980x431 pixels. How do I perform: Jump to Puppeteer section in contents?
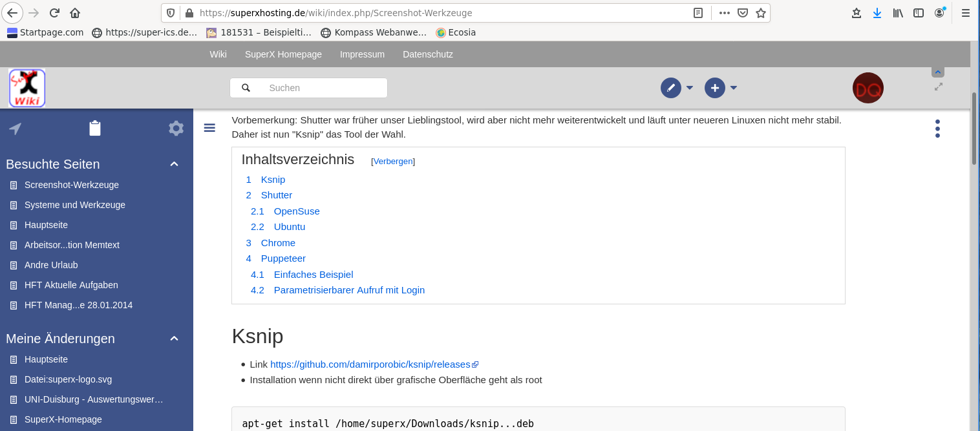coord(283,258)
